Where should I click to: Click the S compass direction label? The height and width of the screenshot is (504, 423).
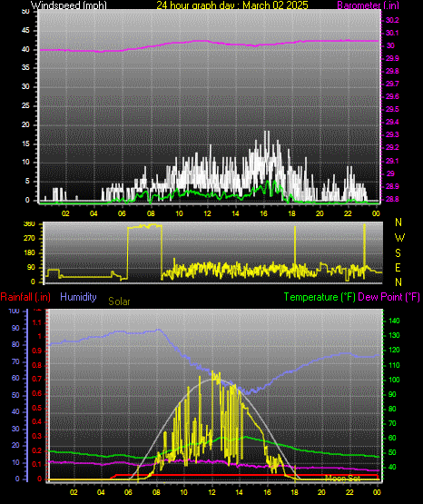[x=398, y=253]
